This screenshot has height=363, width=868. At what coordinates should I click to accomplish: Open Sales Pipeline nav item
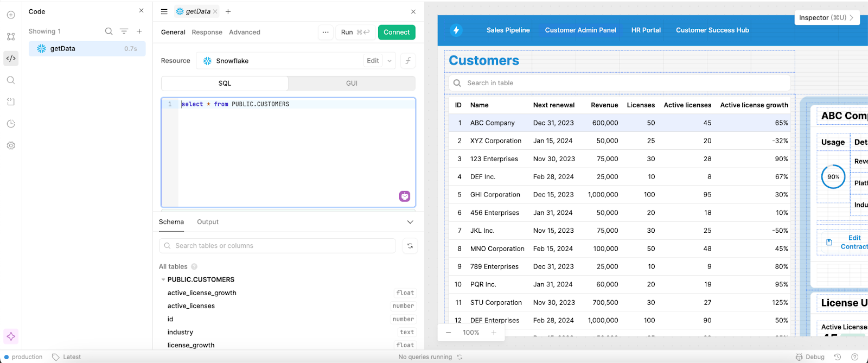508,30
